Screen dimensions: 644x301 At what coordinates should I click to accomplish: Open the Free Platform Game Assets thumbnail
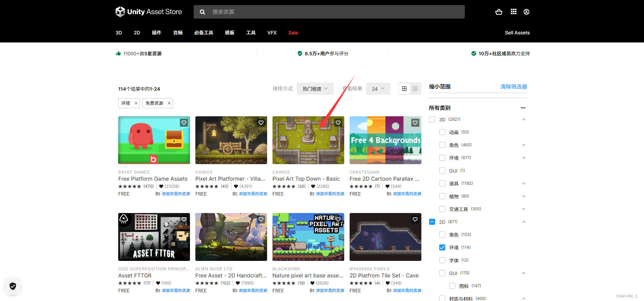pos(154,140)
